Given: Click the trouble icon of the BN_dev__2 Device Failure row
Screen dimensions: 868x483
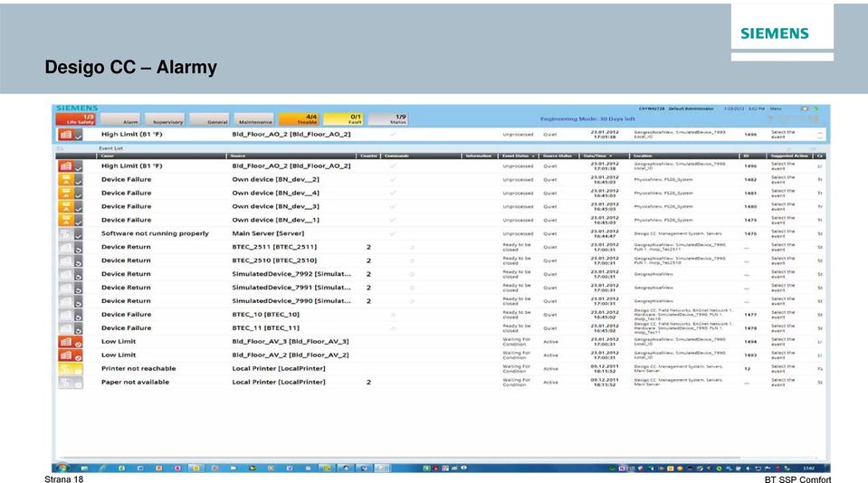Looking at the screenshot, I should pos(66,179).
